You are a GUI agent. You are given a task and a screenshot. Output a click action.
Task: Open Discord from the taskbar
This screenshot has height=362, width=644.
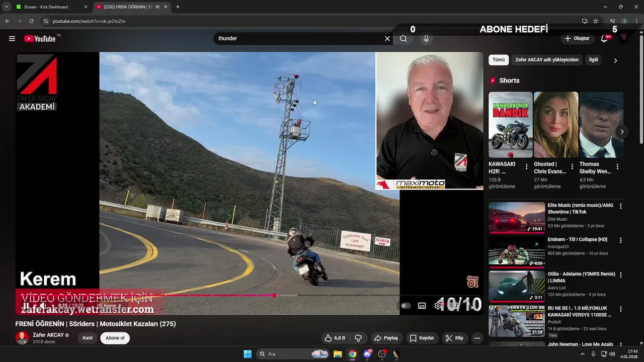pyautogui.click(x=367, y=354)
